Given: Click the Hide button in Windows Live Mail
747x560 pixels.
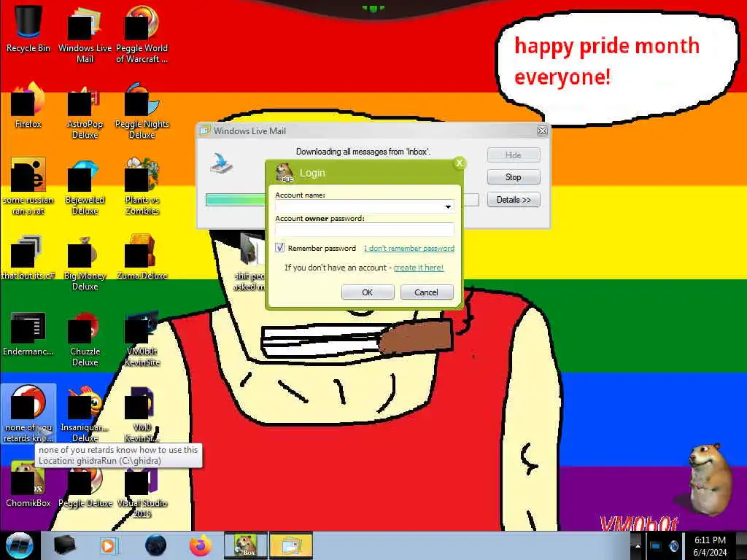Looking at the screenshot, I should [x=514, y=155].
